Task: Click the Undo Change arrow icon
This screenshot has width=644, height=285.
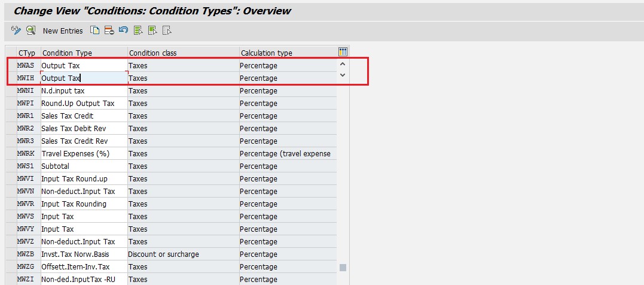Action: click(123, 30)
